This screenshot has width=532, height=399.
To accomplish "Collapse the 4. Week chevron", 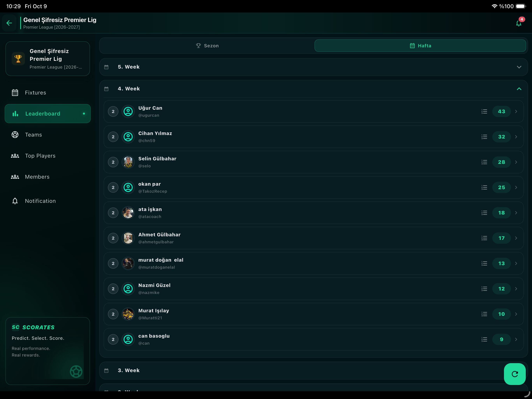I will tap(519, 89).
